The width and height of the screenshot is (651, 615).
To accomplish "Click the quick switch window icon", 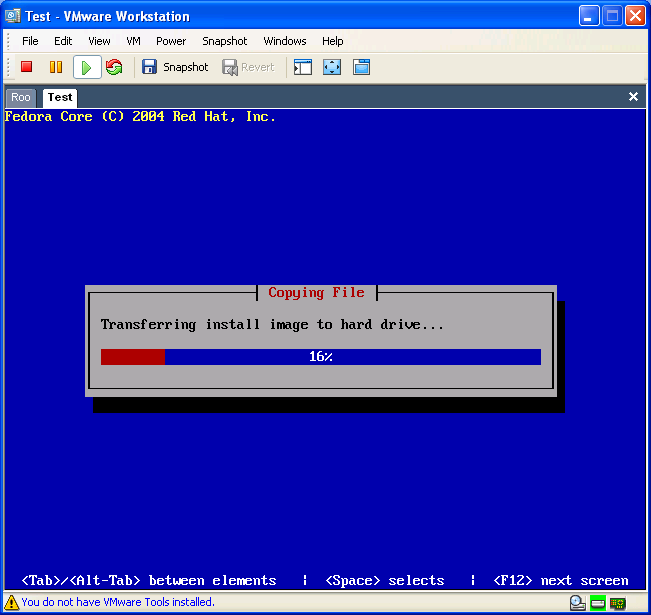I will 361,67.
